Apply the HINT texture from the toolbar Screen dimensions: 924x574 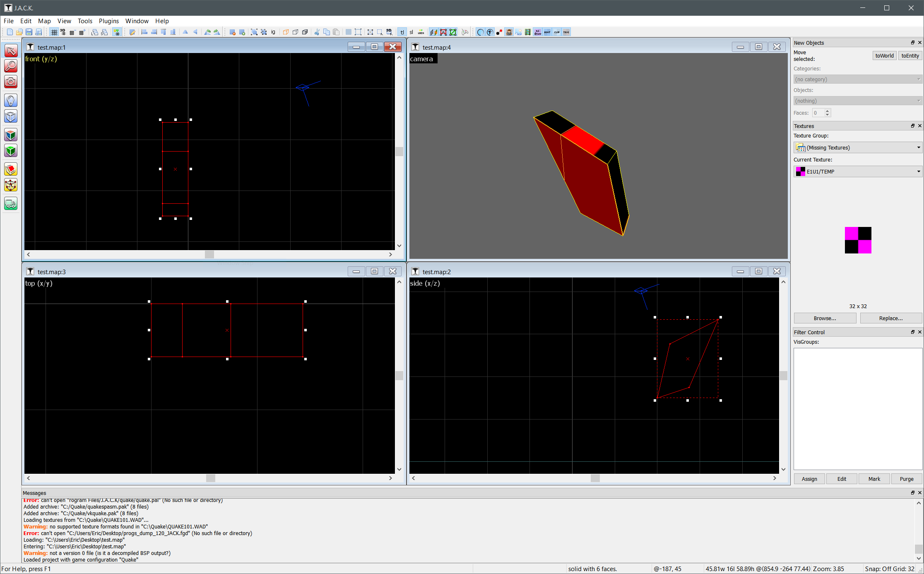pyautogui.click(x=547, y=32)
